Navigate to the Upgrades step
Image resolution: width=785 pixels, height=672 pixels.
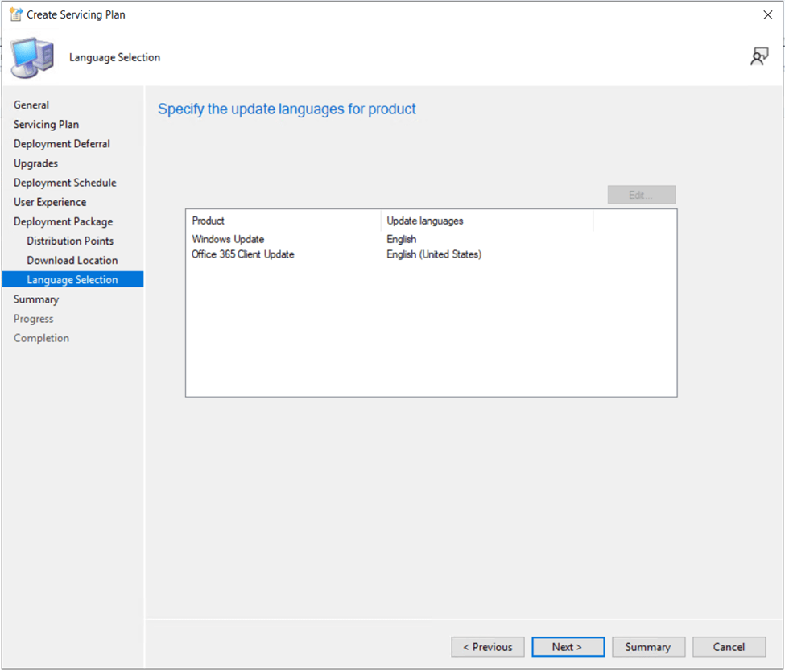coord(35,163)
